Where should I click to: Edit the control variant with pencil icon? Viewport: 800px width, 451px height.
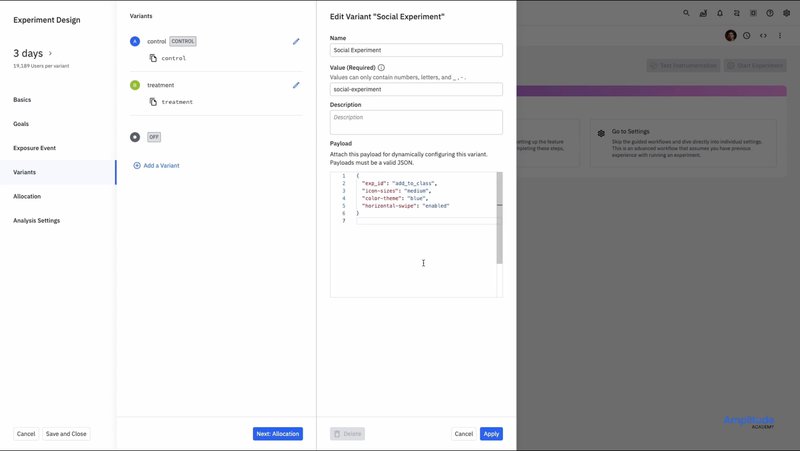pos(296,41)
